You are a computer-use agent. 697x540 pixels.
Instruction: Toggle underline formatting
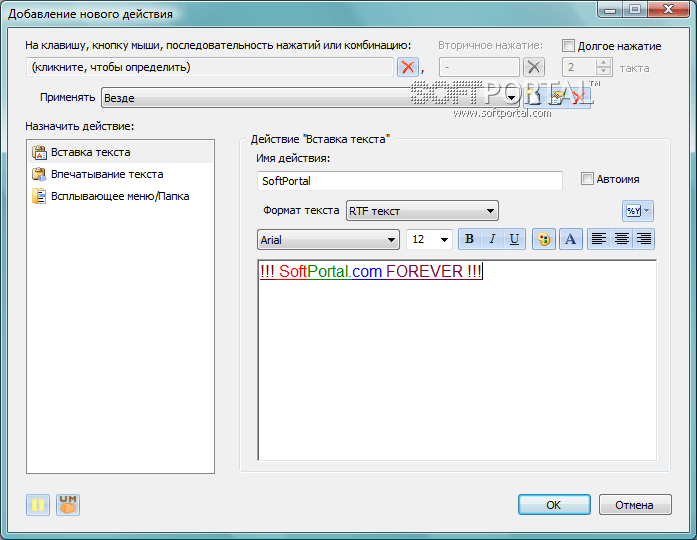[514, 239]
